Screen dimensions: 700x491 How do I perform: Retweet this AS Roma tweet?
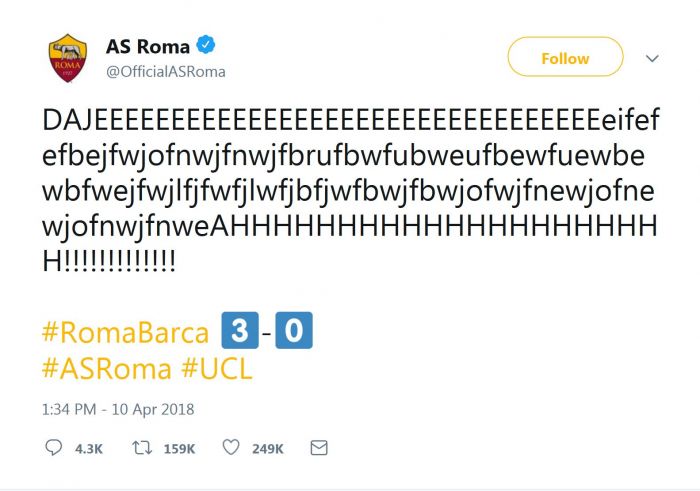point(141,448)
